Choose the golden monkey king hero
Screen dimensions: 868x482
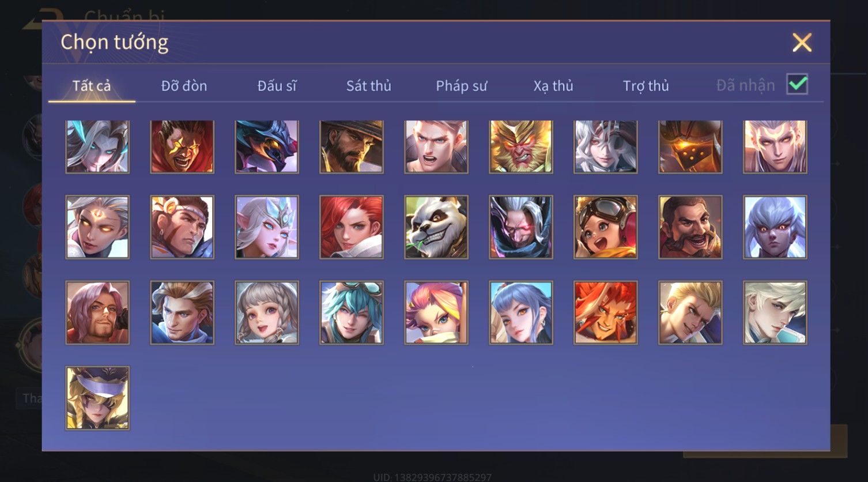click(x=521, y=147)
